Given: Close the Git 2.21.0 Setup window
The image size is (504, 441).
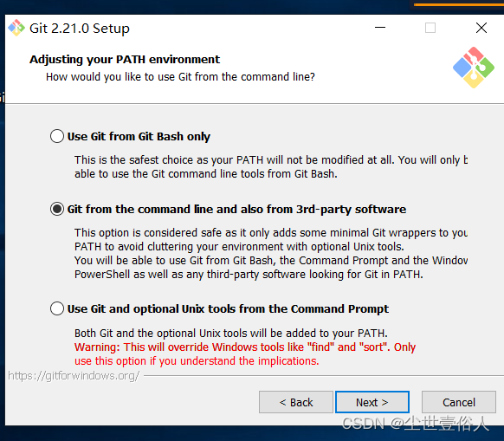Looking at the screenshot, I should coord(481,28).
